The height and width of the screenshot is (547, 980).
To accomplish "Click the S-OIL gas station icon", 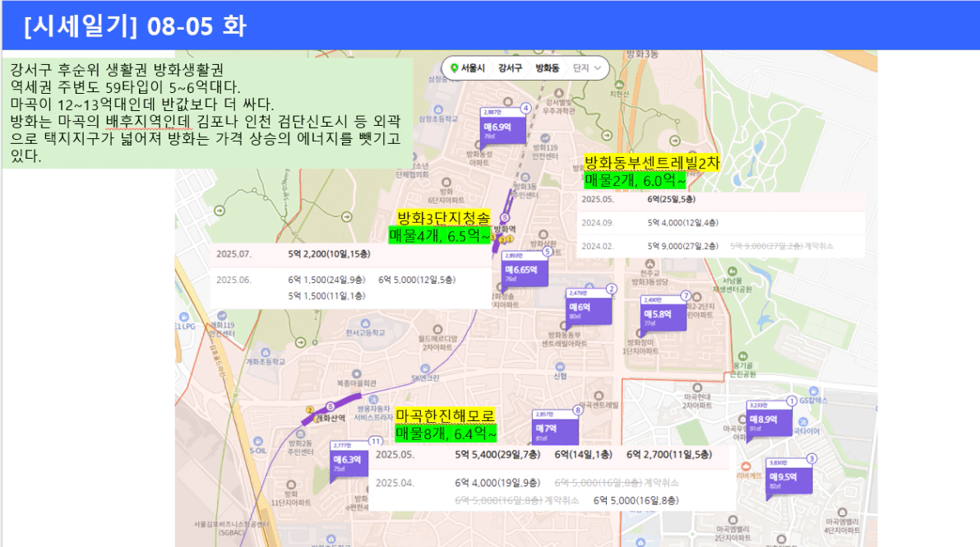I will 258,442.
